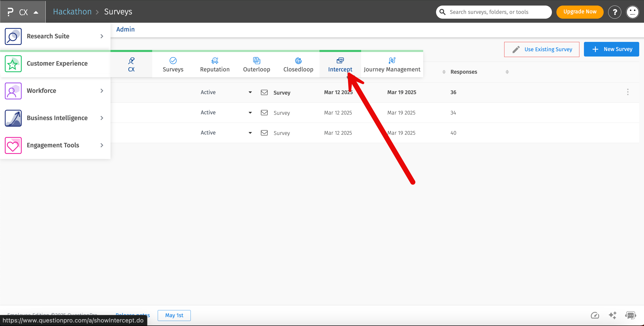Click the Business Intelligence chart icon

tap(13, 118)
